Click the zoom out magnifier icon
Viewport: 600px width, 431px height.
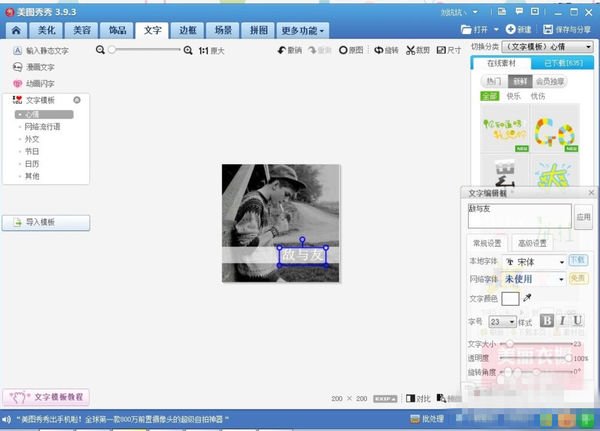pyautogui.click(x=100, y=50)
